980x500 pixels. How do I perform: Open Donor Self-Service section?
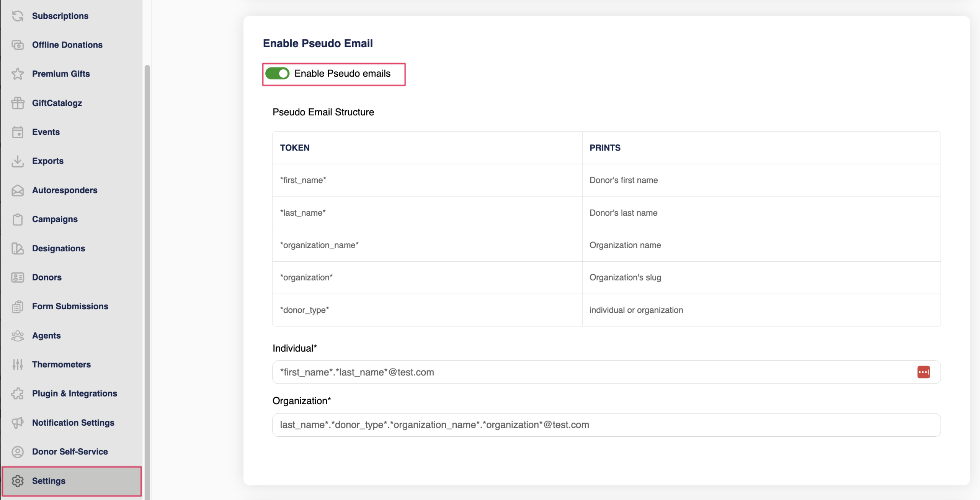70,452
